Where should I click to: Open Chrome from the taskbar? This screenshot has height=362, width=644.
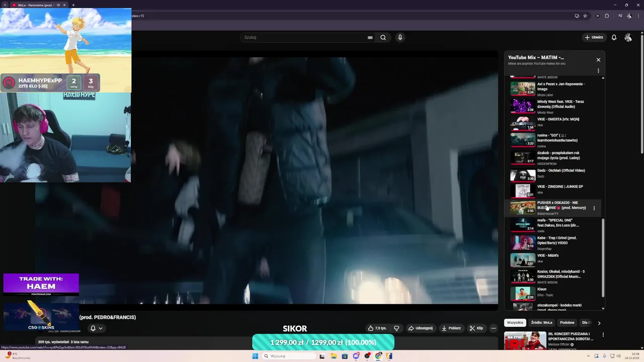378,356
